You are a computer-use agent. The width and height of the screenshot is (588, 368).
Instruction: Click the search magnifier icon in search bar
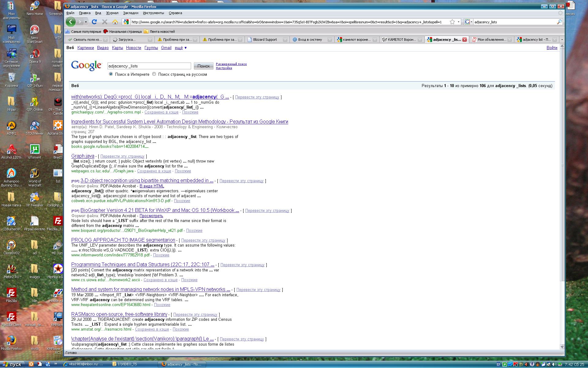(x=559, y=22)
